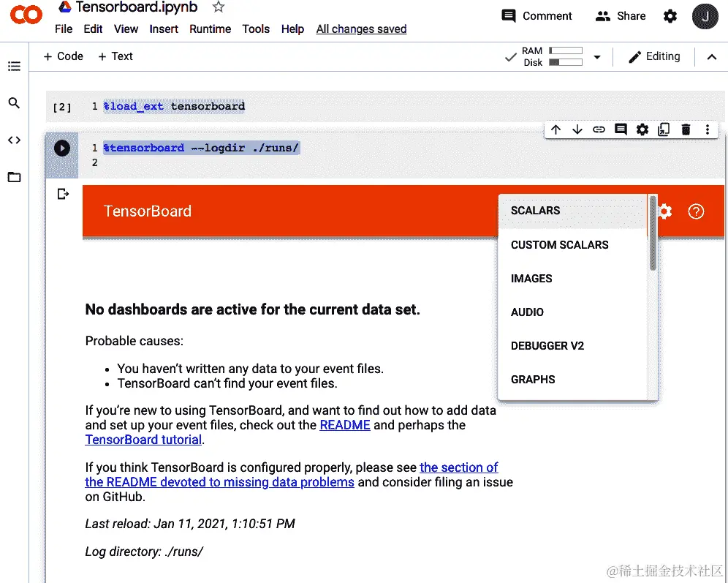
Task: Run the tensorboard logdir cell
Action: point(61,148)
